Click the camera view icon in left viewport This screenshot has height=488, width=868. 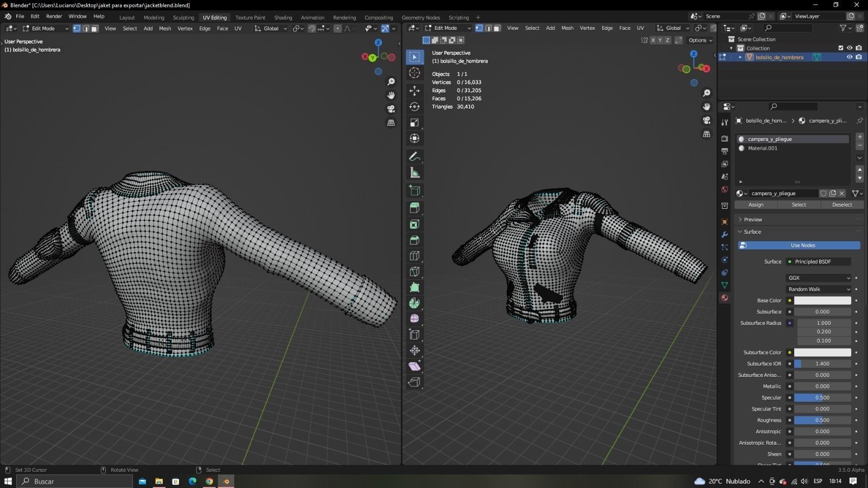[391, 109]
